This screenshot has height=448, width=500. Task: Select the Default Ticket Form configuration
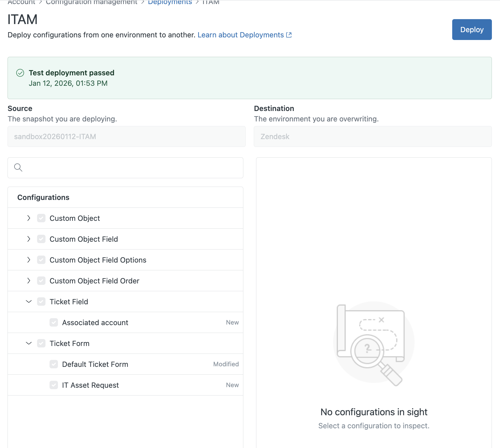click(95, 364)
